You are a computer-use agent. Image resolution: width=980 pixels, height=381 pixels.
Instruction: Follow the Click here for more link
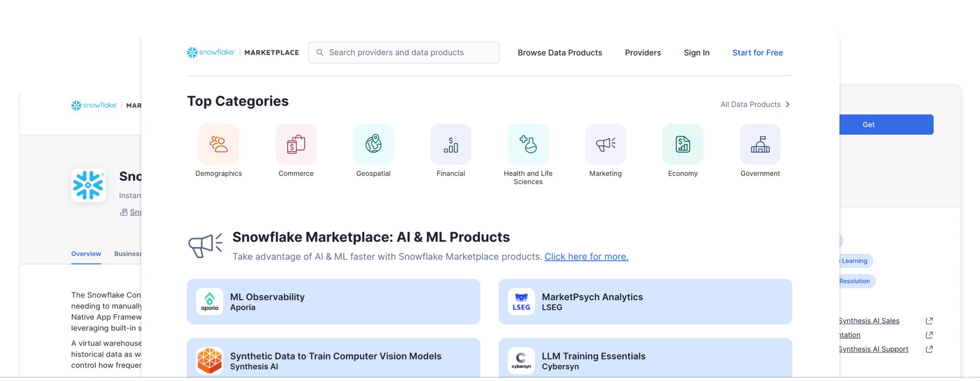(x=586, y=256)
